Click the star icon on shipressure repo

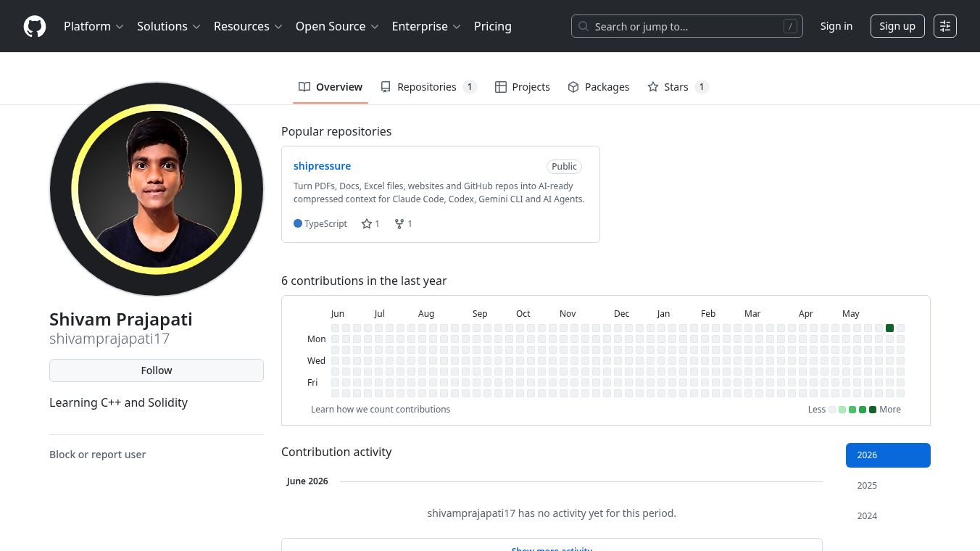tap(367, 224)
